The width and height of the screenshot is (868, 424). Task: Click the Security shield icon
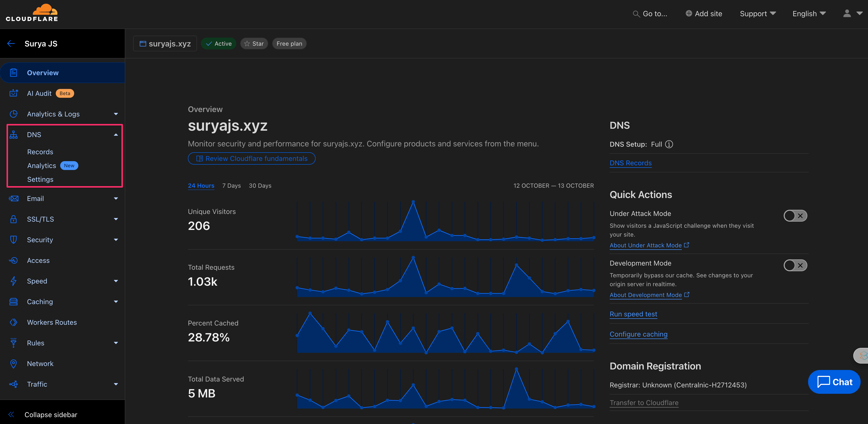[14, 240]
